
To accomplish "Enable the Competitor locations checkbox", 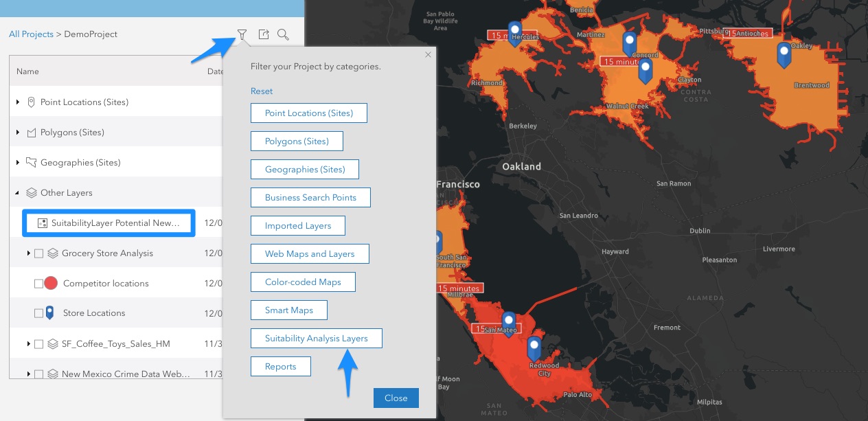I will tap(38, 283).
